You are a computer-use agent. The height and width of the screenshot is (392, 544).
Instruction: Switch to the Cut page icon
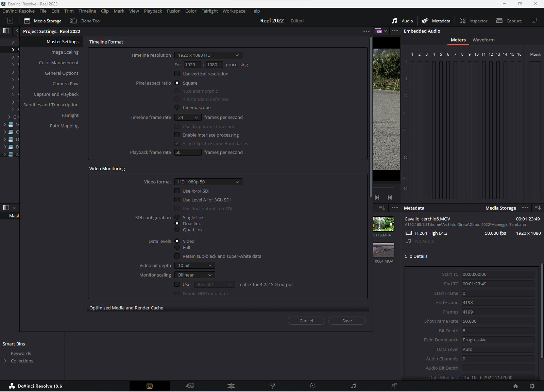coord(190,386)
